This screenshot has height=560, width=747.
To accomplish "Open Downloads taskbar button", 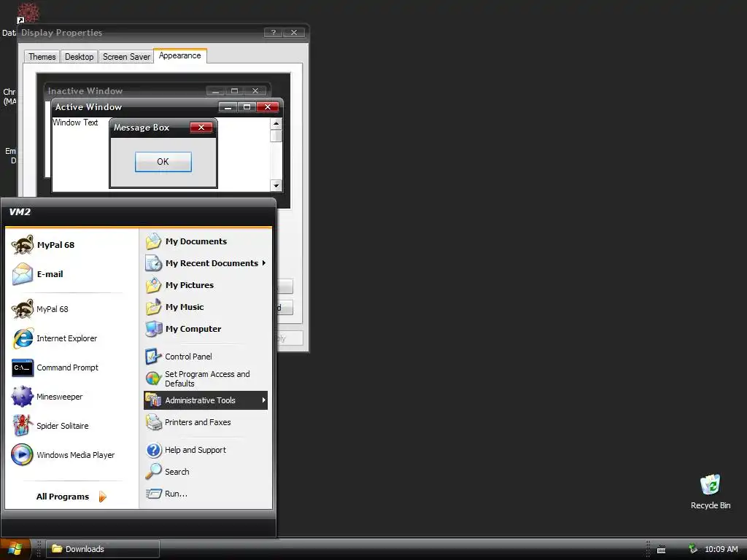I will (103, 549).
